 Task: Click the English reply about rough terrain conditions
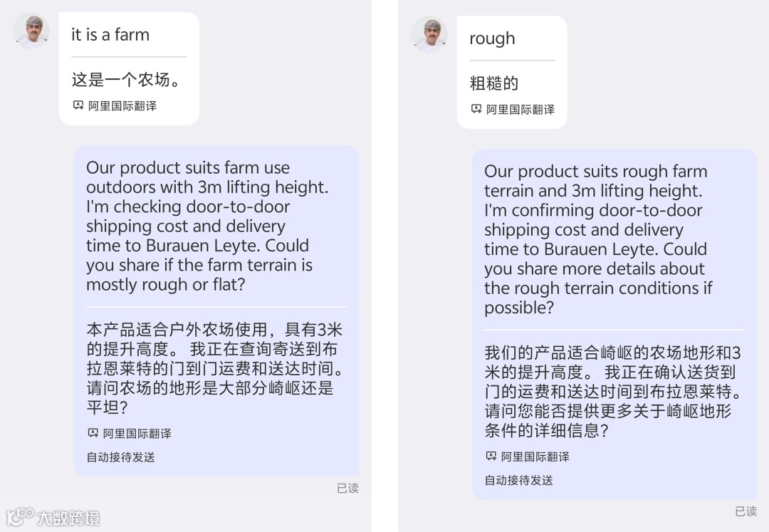(x=598, y=239)
